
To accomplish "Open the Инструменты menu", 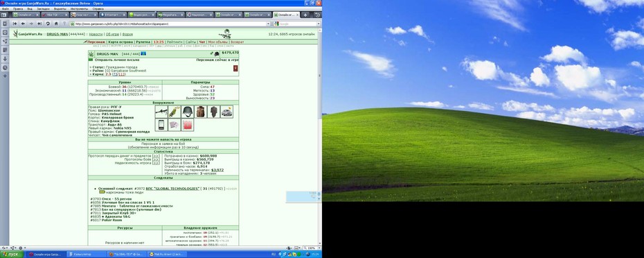I will 79,8.
